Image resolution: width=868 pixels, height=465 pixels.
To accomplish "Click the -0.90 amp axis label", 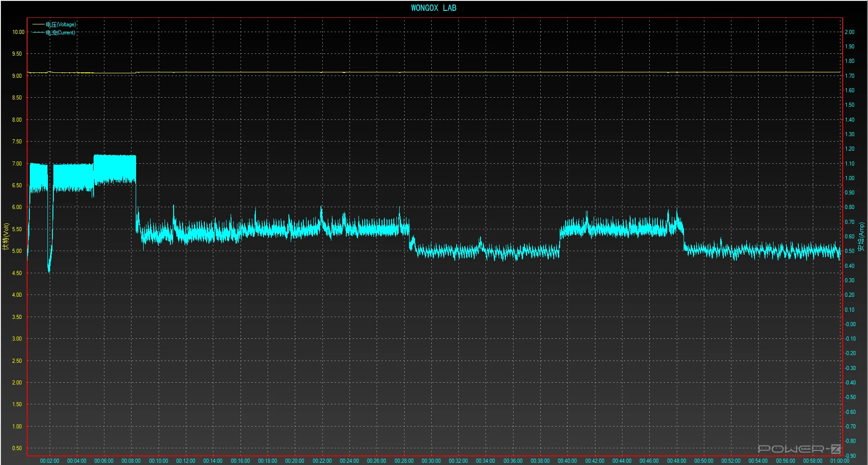I will point(850,456).
